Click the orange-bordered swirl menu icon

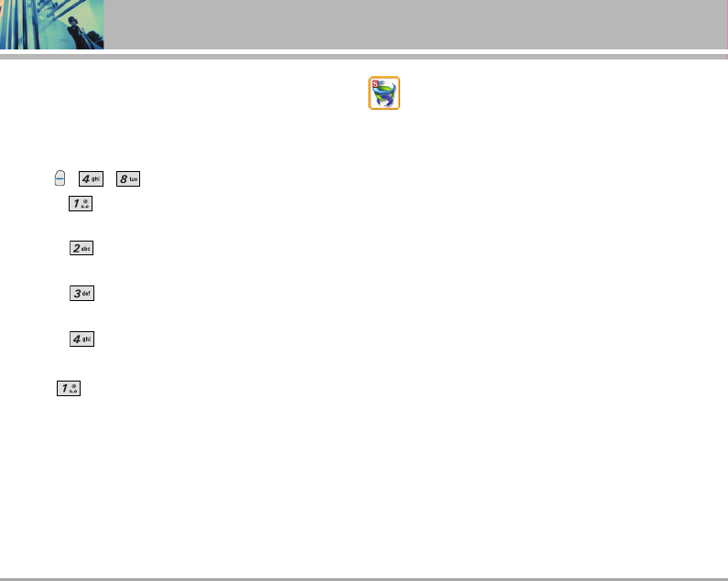[x=384, y=92]
